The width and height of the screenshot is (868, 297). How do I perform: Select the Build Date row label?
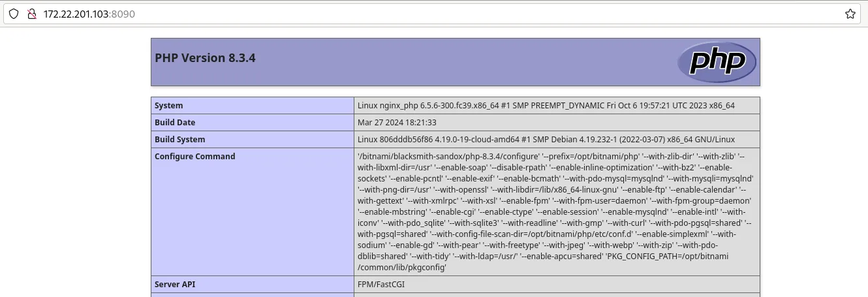[x=253, y=123]
